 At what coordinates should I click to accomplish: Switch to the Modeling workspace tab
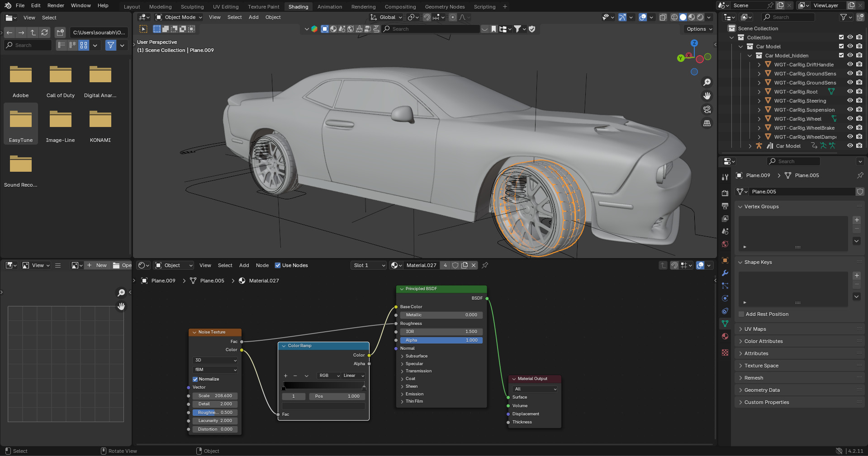tap(161, 7)
